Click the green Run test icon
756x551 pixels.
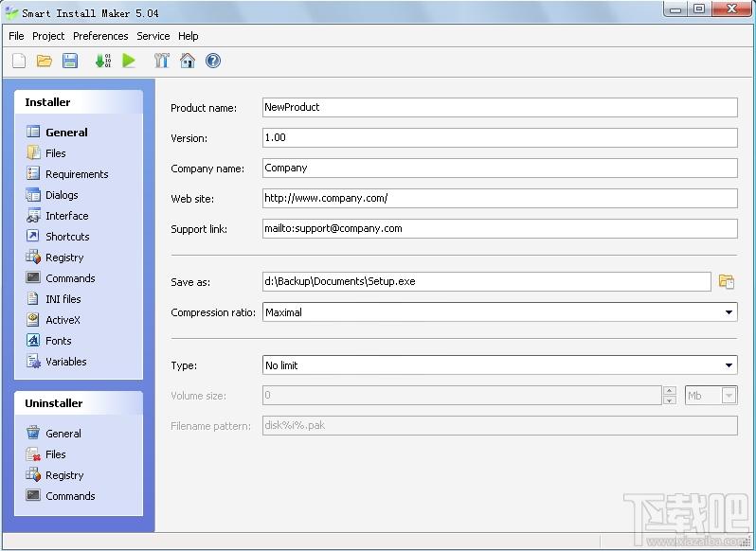coord(129,61)
